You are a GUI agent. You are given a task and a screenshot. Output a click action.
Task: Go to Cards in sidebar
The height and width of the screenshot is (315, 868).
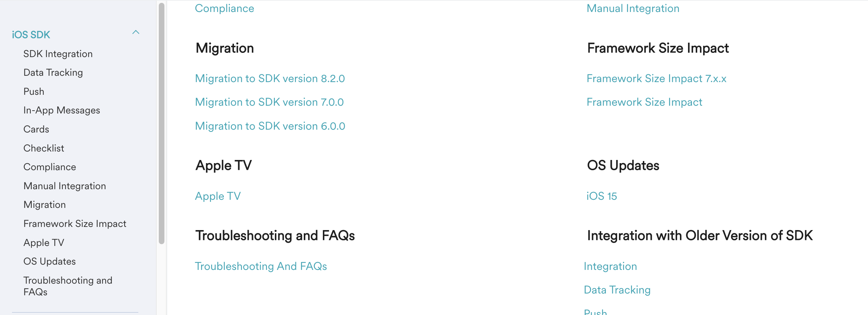point(36,129)
